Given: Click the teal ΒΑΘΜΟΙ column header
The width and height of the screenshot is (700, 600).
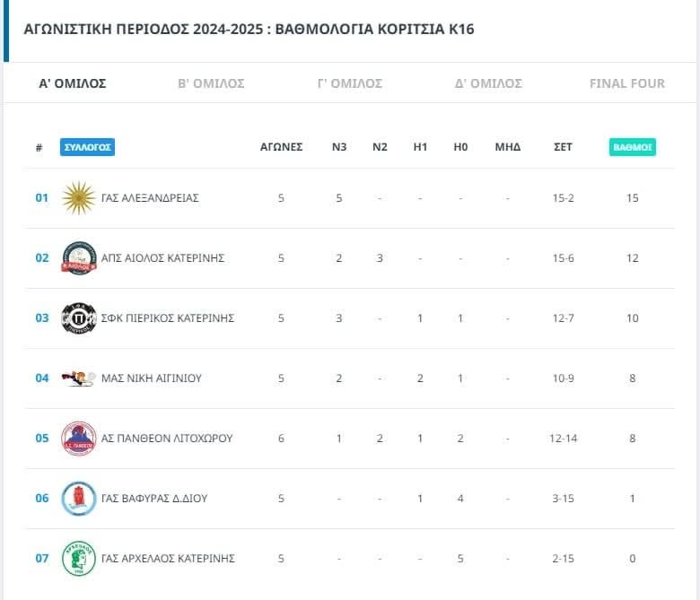Looking at the screenshot, I should point(633,147).
